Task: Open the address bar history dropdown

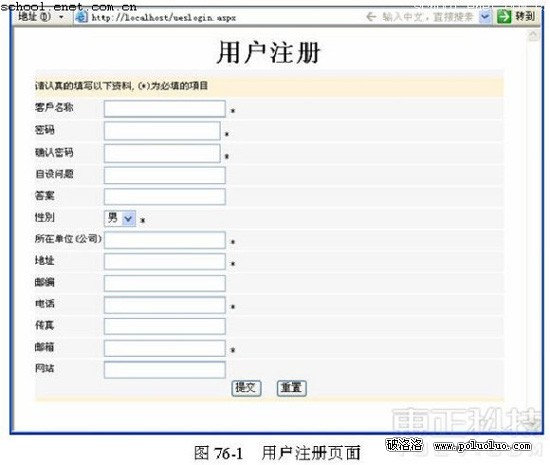Action: (x=485, y=16)
